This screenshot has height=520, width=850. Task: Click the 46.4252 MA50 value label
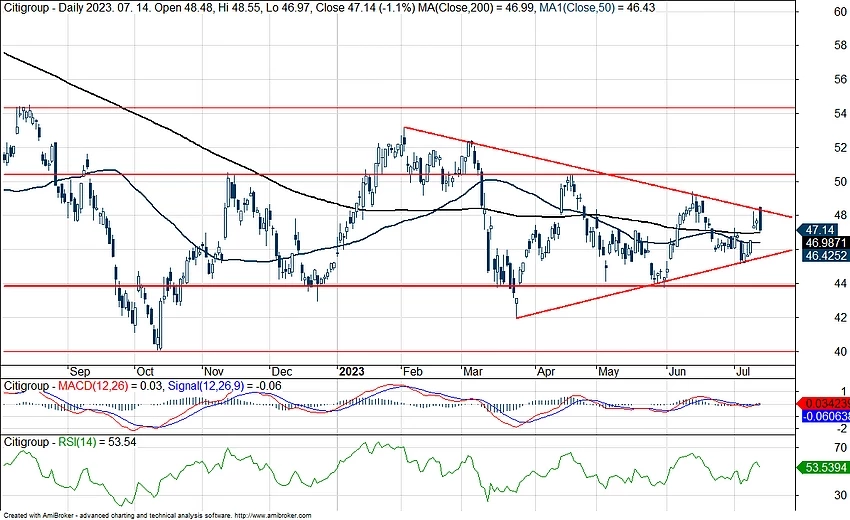point(825,255)
